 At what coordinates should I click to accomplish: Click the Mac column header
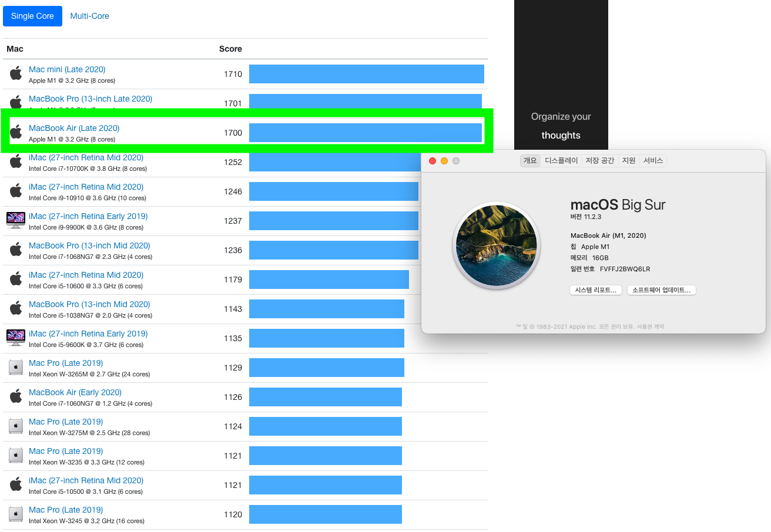point(15,49)
